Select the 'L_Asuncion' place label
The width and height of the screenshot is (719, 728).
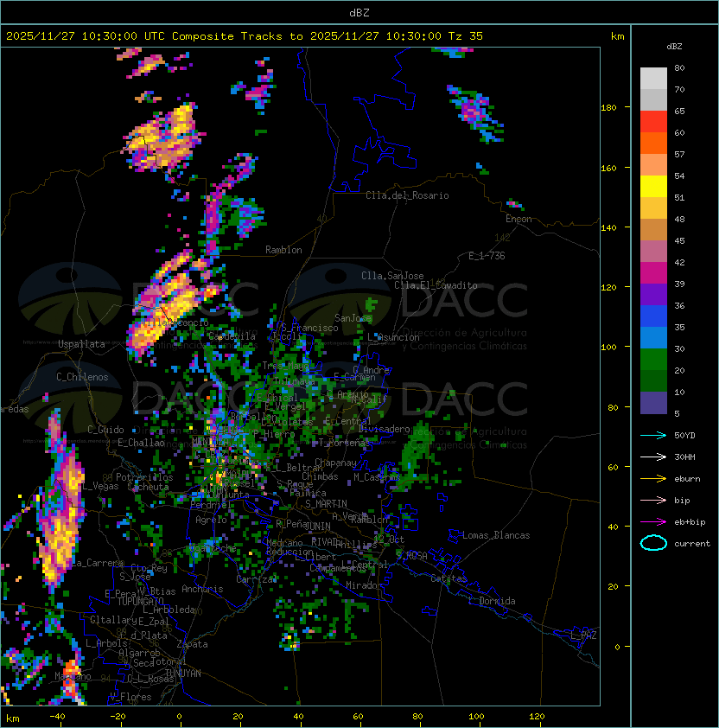tap(393, 337)
